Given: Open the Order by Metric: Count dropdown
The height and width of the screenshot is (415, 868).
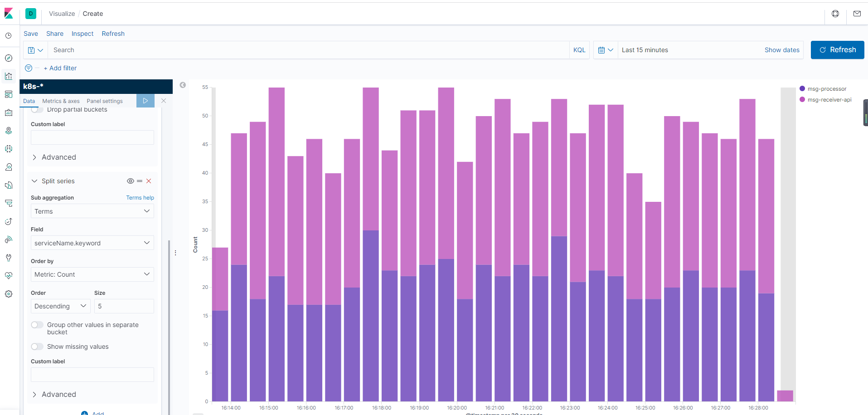Looking at the screenshot, I should [x=92, y=274].
